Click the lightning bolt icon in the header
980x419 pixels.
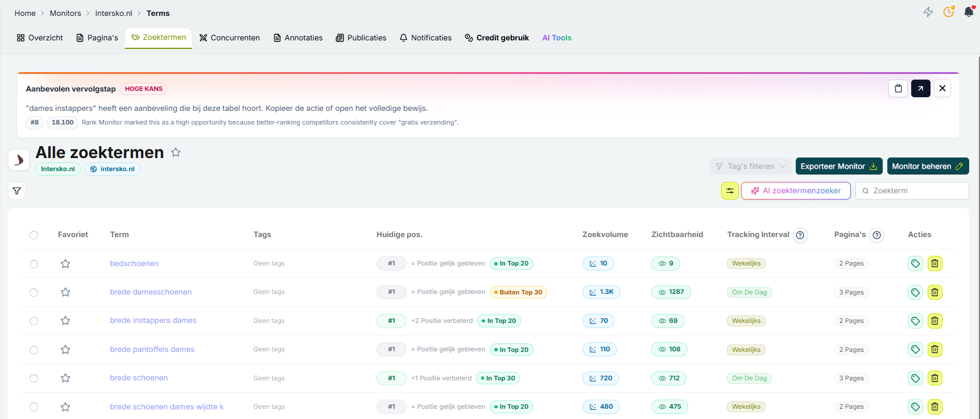pos(928,13)
